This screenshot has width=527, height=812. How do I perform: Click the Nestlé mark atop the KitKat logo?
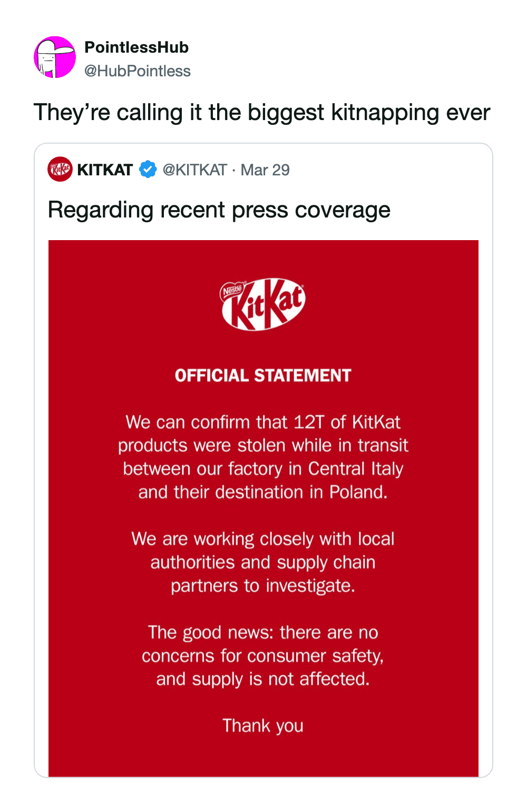(x=232, y=290)
